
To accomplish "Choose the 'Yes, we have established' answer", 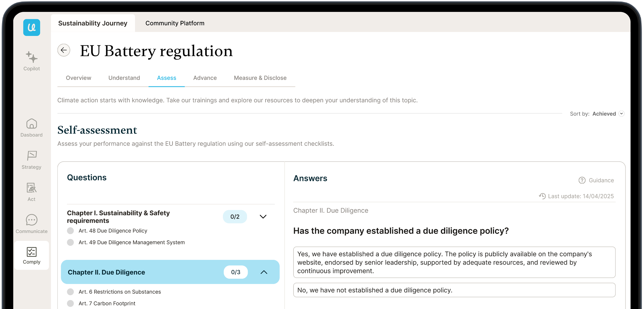I will [454, 262].
